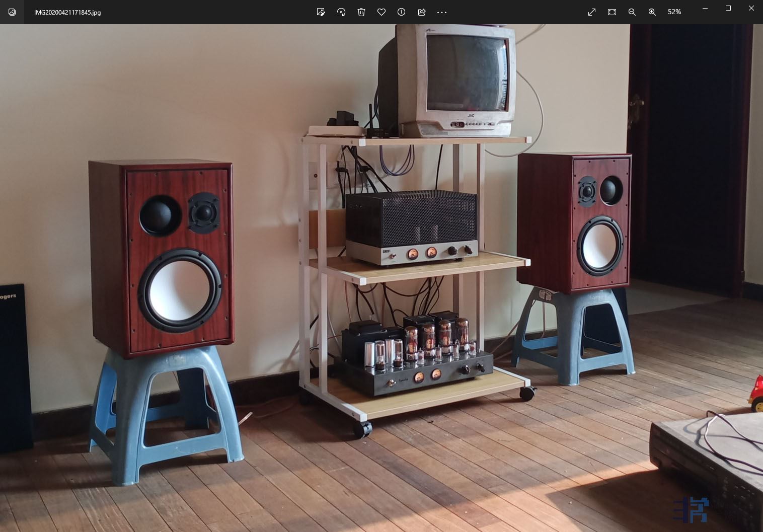Screen dimensions: 763x532
Task: Show the file info panel
Action: coord(401,12)
